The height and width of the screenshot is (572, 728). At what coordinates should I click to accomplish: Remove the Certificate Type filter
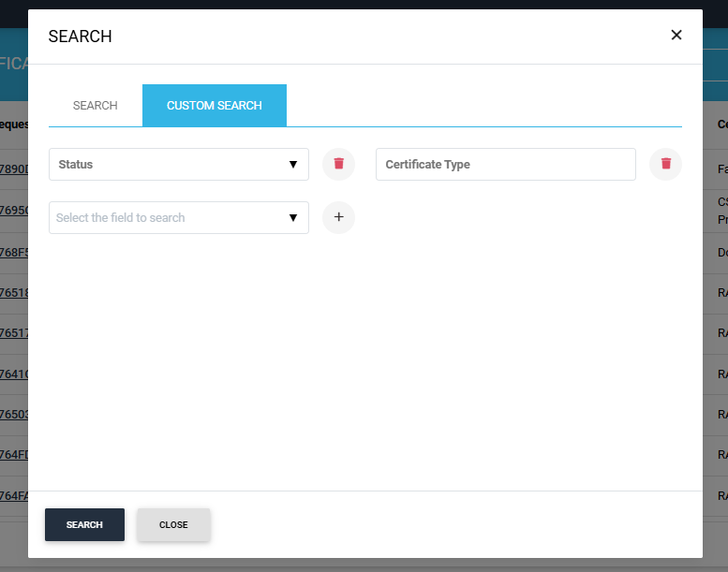pyautogui.click(x=665, y=164)
